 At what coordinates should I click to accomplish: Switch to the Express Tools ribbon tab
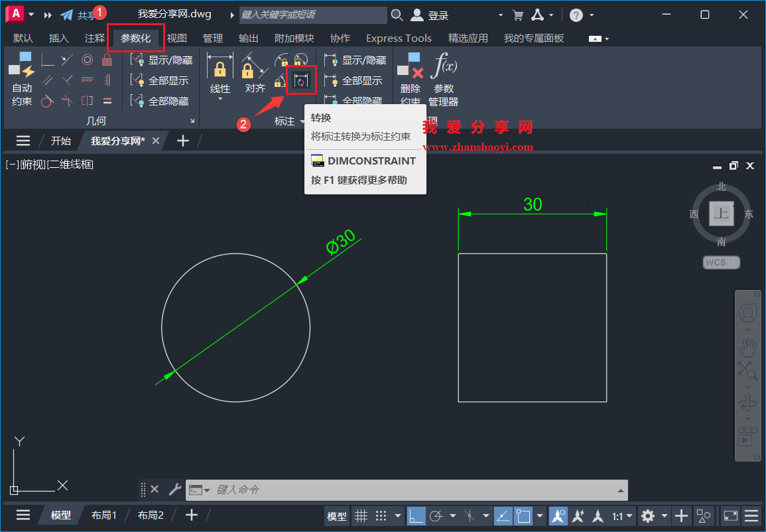[399, 38]
